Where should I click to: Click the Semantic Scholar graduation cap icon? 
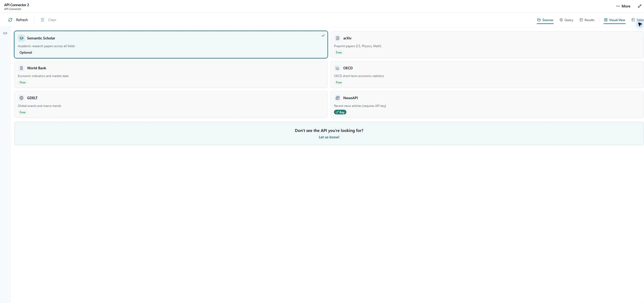pos(21,38)
